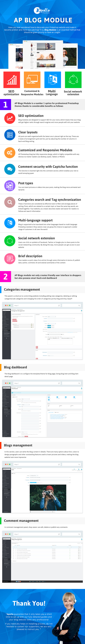Click the Post types purple circle icon
Viewport: 85px width, 644px height.
click(x=10, y=186)
